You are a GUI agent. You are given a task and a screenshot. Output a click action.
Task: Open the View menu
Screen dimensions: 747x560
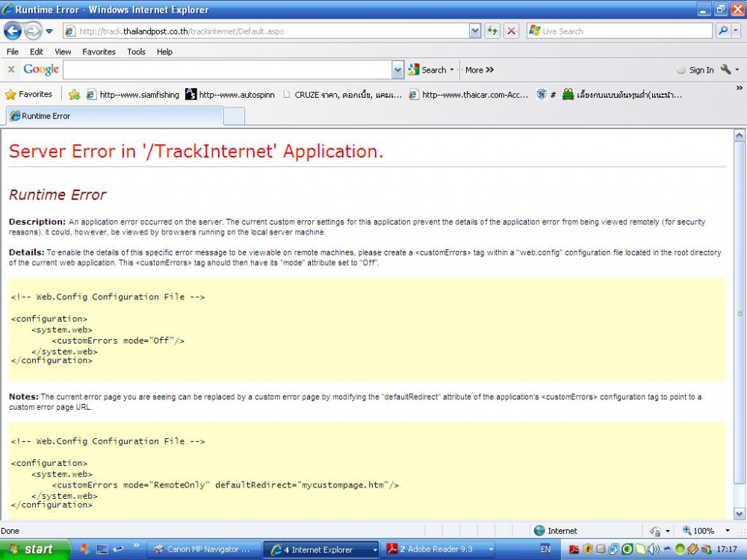pos(63,52)
